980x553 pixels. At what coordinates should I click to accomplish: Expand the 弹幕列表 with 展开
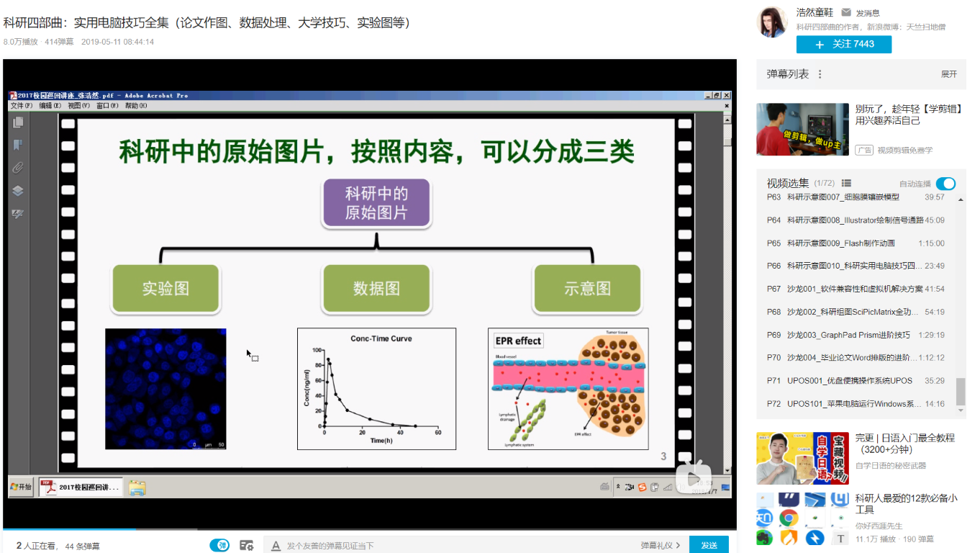pyautogui.click(x=949, y=74)
